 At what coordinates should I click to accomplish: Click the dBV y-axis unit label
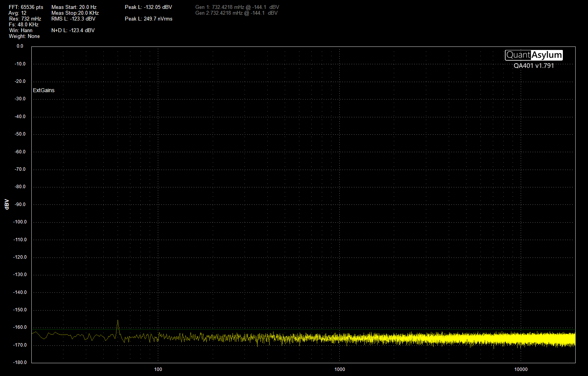coord(7,204)
